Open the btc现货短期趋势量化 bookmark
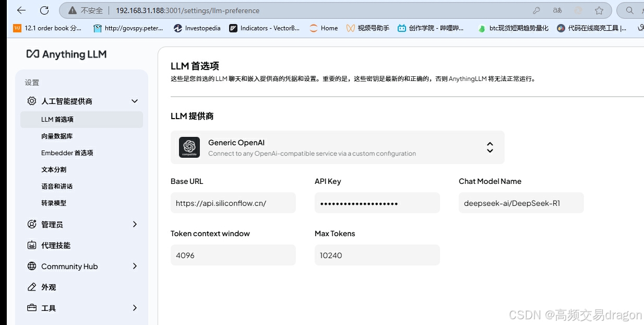Viewport: 644px width, 325px height. point(513,28)
